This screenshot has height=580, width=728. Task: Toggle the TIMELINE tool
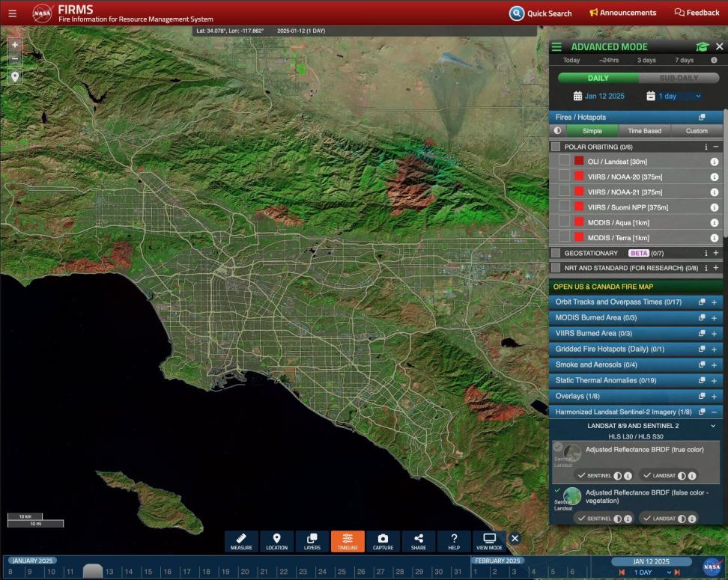click(348, 542)
